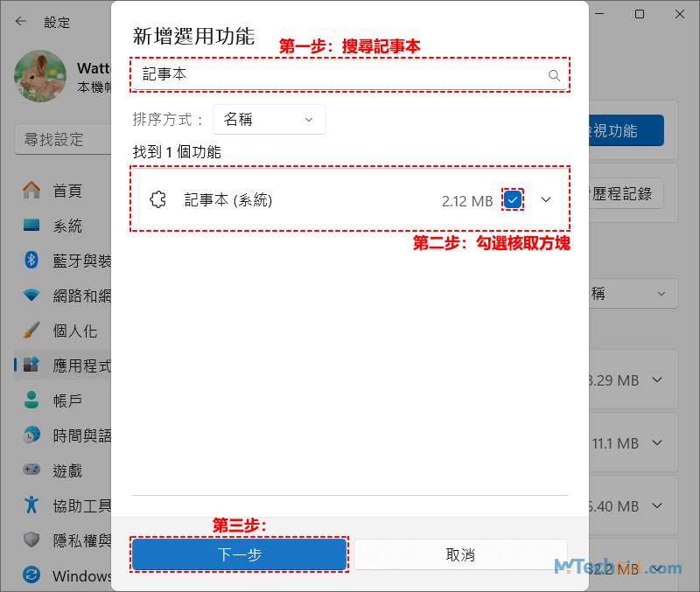Click the 記事本 puzzle piece feature icon
Screen dimensions: 700x592
(x=158, y=200)
